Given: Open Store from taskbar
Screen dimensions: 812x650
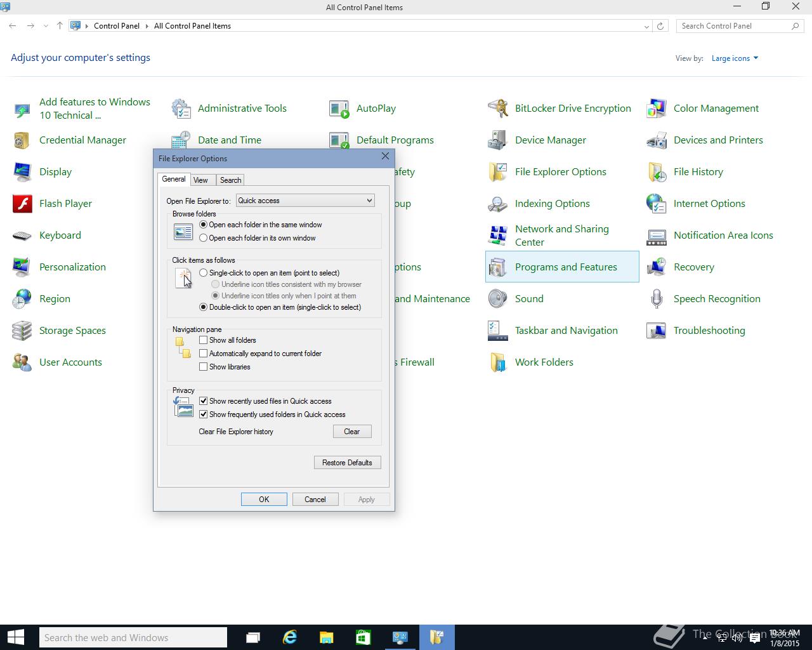Looking at the screenshot, I should click(363, 637).
